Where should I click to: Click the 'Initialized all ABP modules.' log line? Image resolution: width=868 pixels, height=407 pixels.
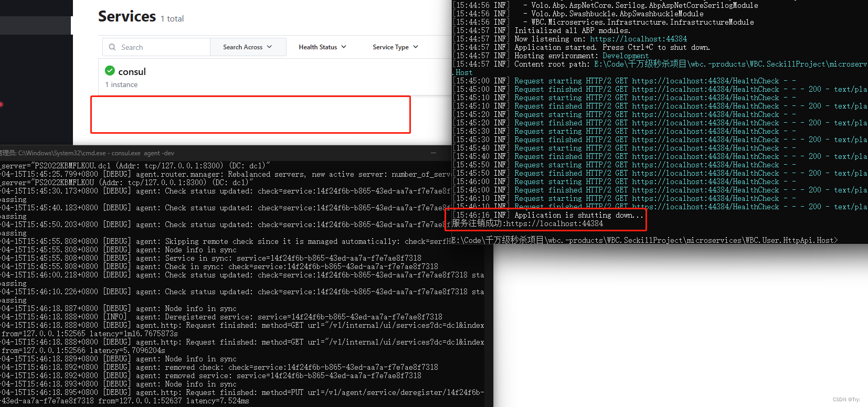click(x=542, y=30)
